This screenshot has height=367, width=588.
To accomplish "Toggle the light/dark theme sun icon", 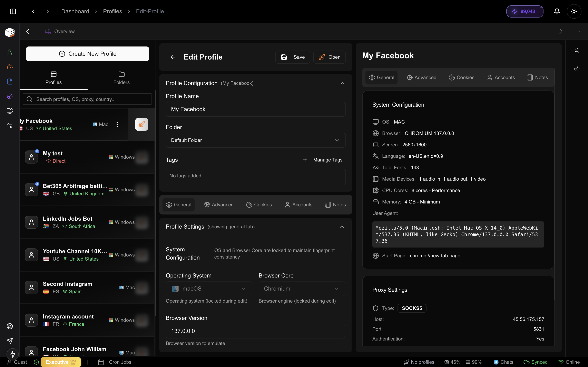I will point(574,11).
